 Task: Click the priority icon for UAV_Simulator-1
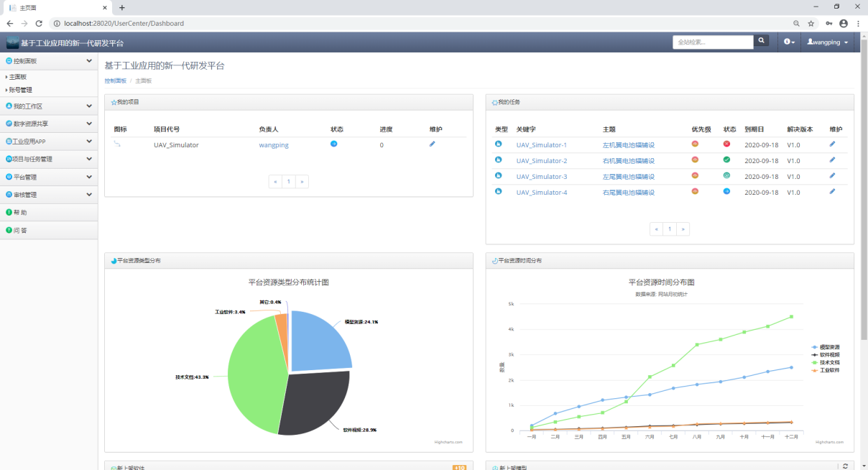pos(695,144)
